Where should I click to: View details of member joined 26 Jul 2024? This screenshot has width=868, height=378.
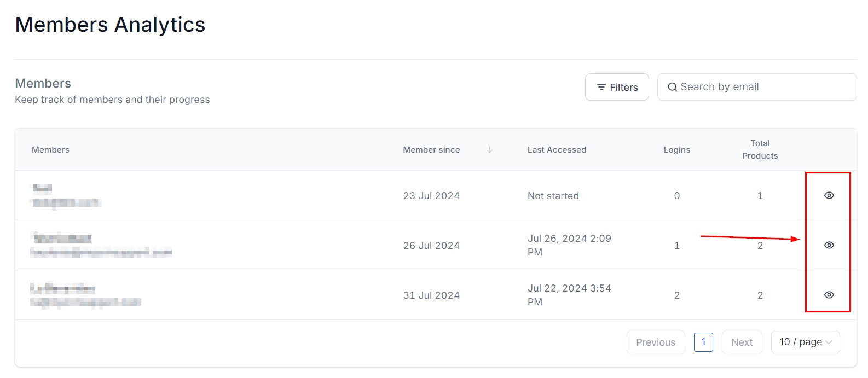coord(829,245)
